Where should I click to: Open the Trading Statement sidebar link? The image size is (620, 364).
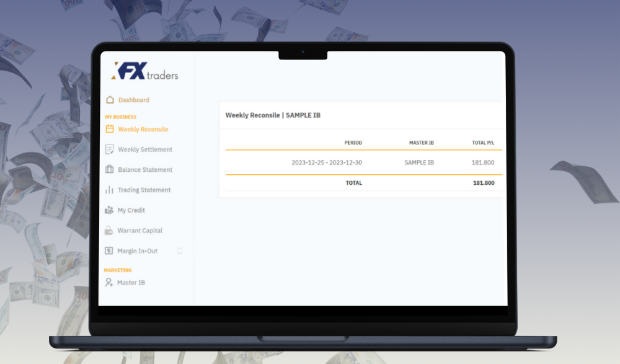(144, 190)
